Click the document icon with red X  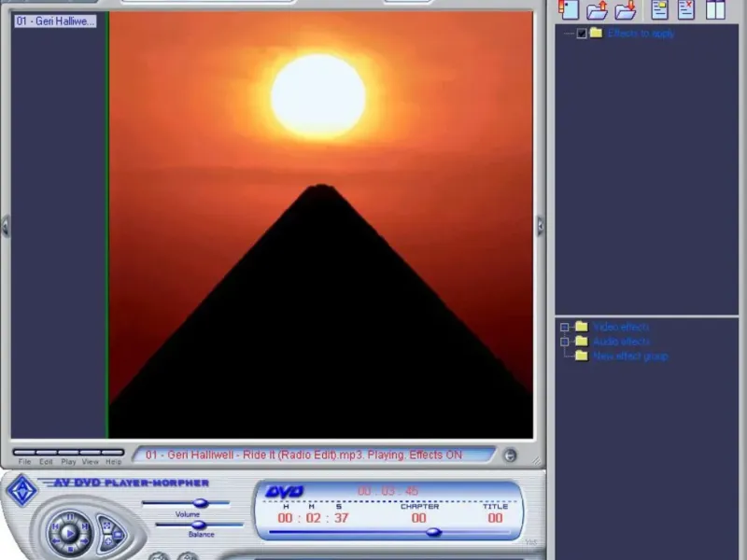[686, 10]
